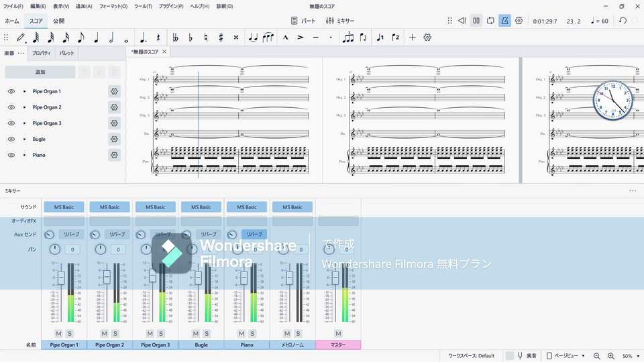Add a slur to selected notes
Screen dimensions: 644x362
pyautogui.click(x=268, y=38)
